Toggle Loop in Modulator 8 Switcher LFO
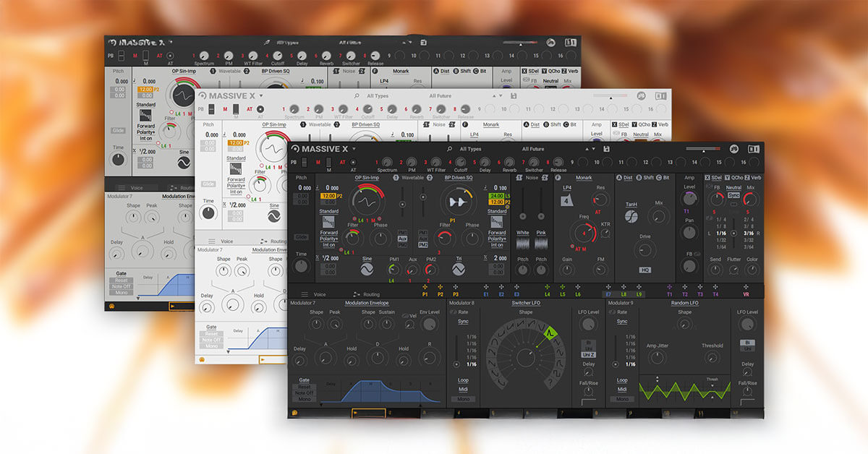Screen dimensions: 868x454 (x=462, y=380)
